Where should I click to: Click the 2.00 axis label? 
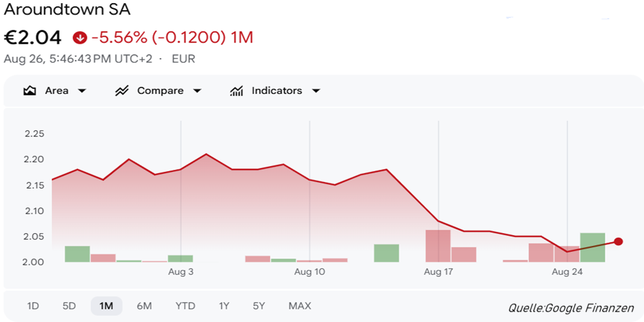click(32, 262)
